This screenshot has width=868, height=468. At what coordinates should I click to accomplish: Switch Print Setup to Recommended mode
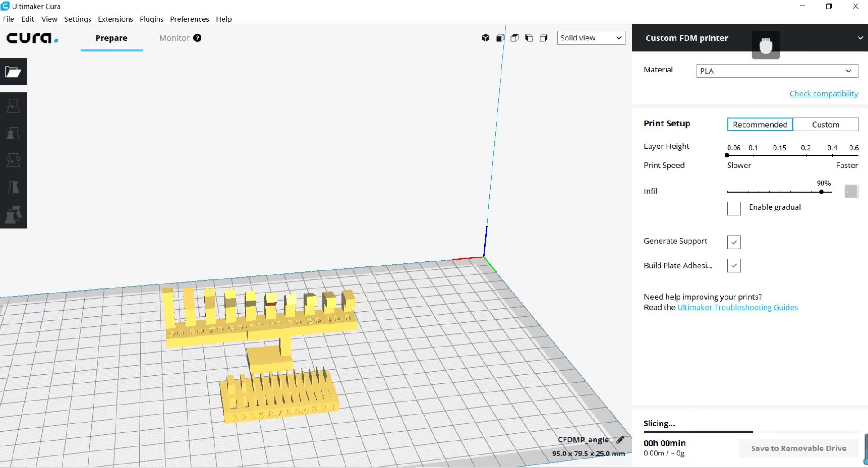point(760,125)
